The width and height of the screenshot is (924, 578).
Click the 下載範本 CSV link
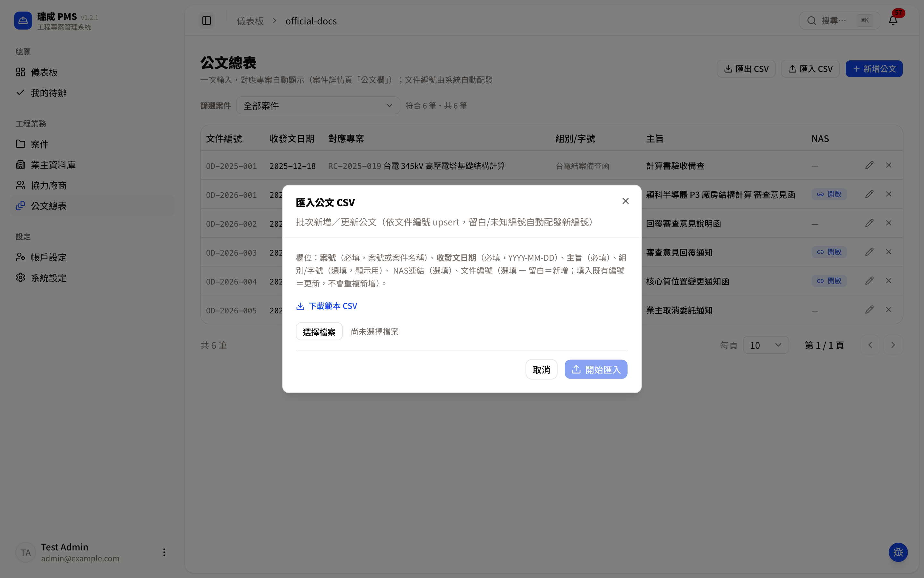coord(327,306)
